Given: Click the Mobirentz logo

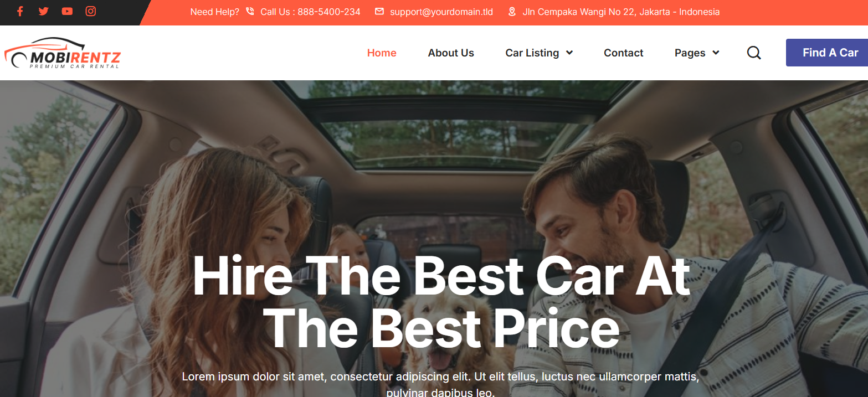Looking at the screenshot, I should (62, 53).
